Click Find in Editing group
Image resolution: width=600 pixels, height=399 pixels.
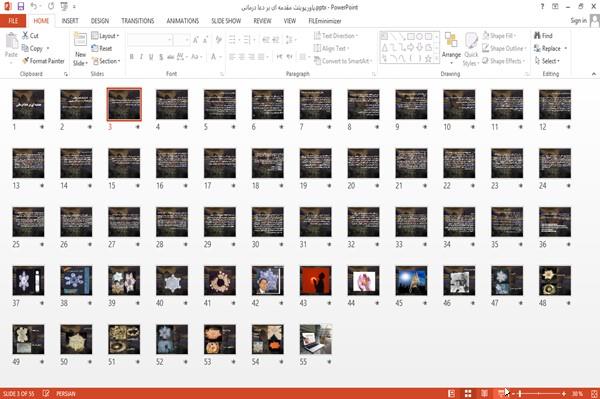click(543, 36)
